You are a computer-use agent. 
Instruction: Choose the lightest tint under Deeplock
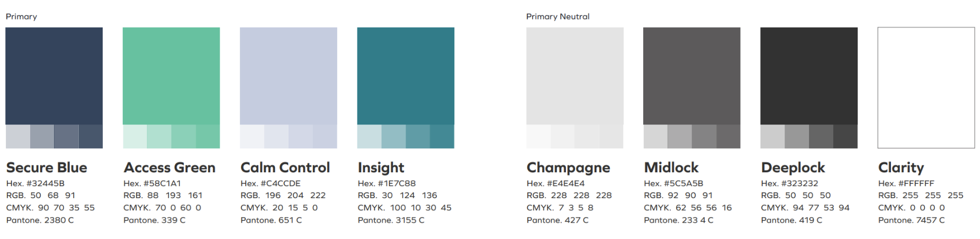click(x=772, y=137)
